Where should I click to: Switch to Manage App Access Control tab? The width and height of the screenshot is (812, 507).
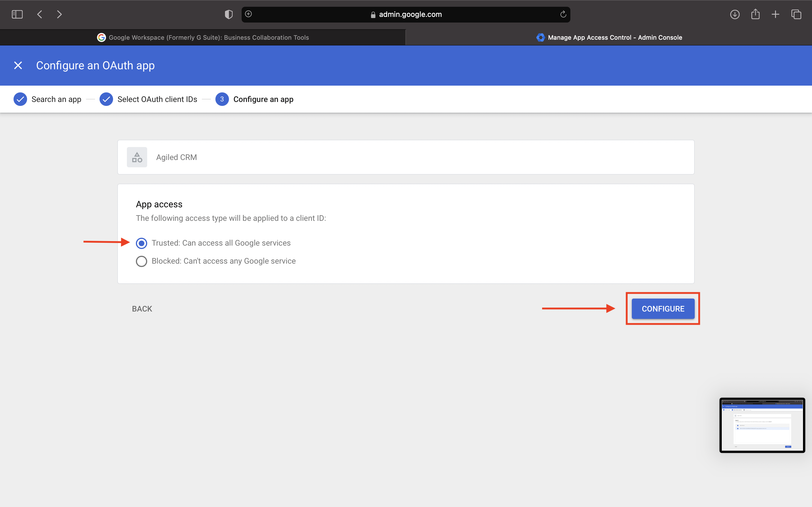pyautogui.click(x=609, y=37)
